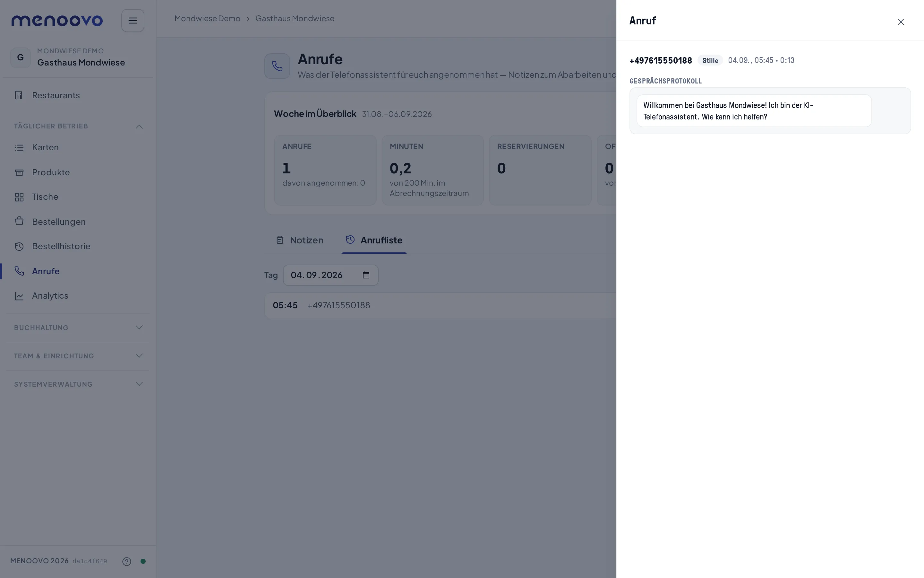
Task: Click the Stille status badge
Action: click(710, 60)
